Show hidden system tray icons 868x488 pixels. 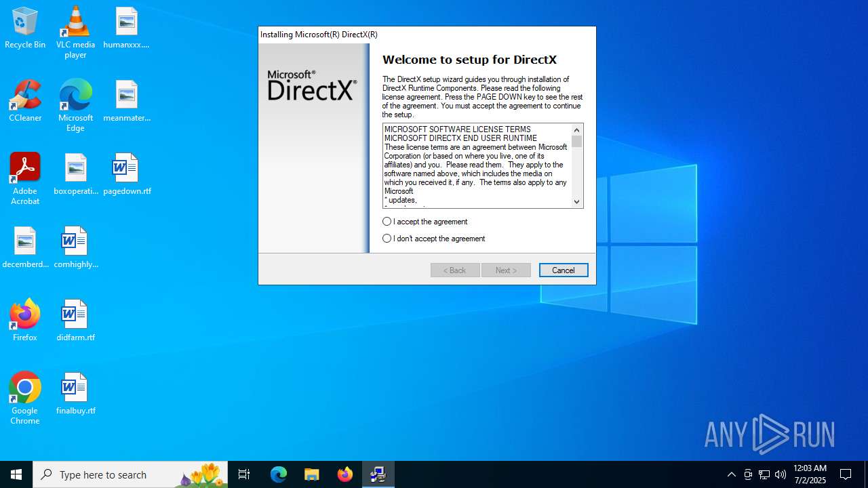731,474
